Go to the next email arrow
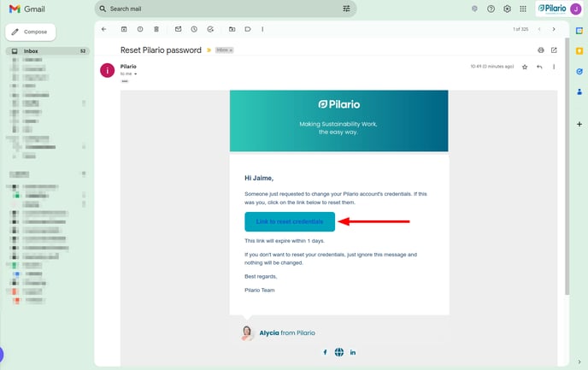The image size is (588, 370). (x=554, y=29)
